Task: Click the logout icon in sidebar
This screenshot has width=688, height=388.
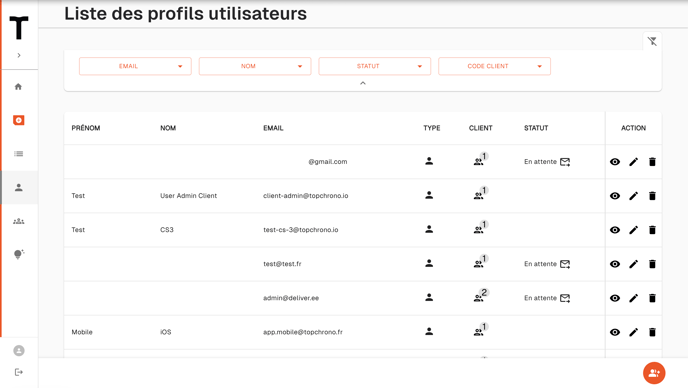Action: click(x=18, y=372)
